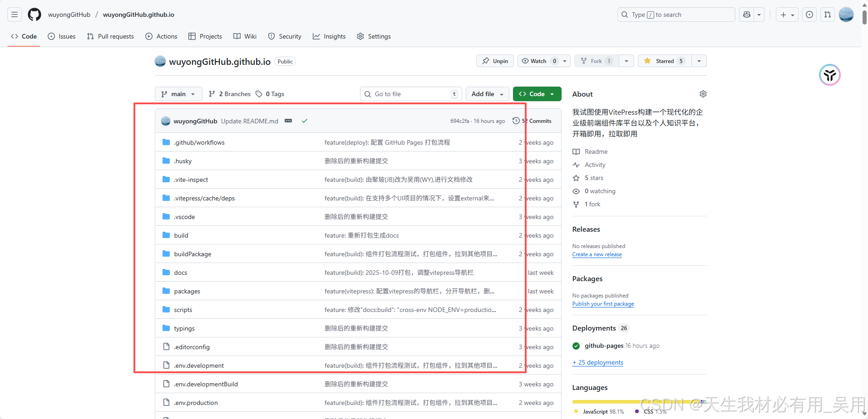Click the Create a new release link
Viewport: 868px width, 419px height.
pos(597,254)
